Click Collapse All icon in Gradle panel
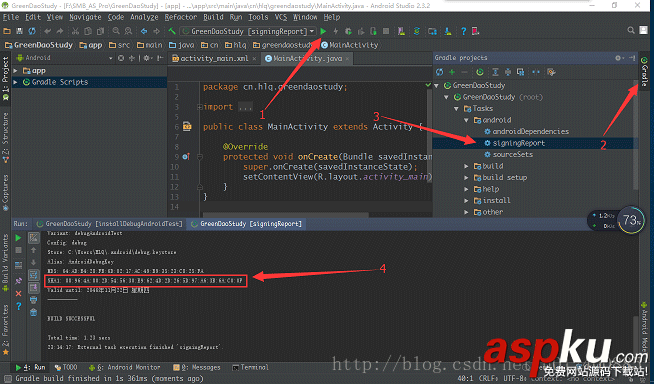The height and width of the screenshot is (384, 654). point(508,72)
